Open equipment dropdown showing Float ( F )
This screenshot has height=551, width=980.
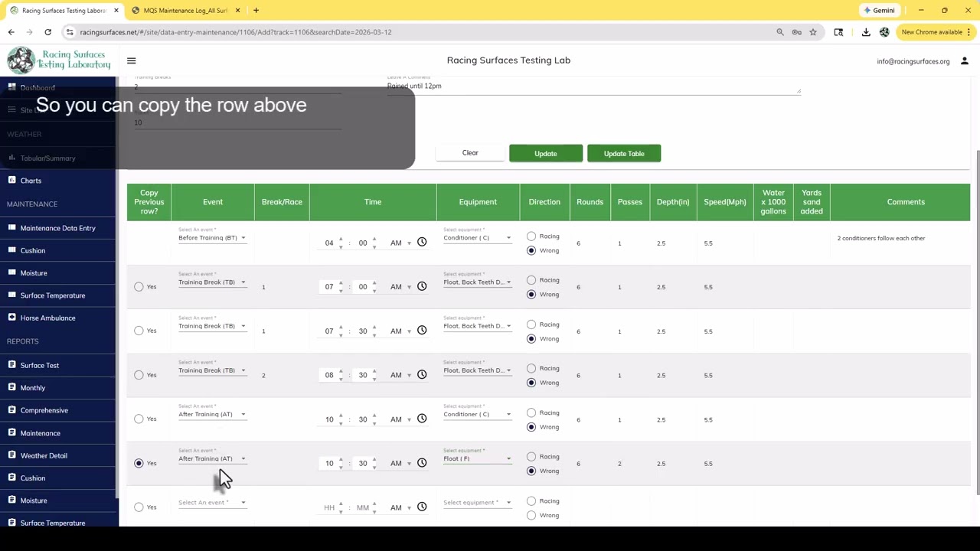[x=477, y=458]
